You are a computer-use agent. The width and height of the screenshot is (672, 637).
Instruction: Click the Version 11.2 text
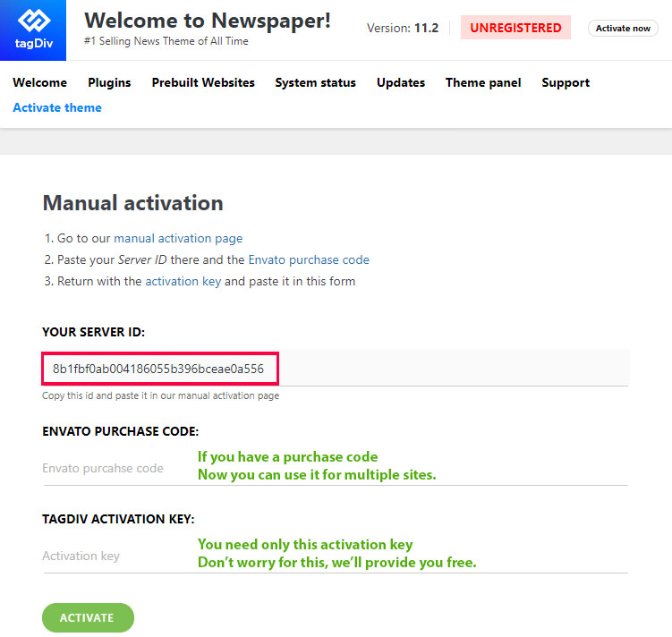403,28
